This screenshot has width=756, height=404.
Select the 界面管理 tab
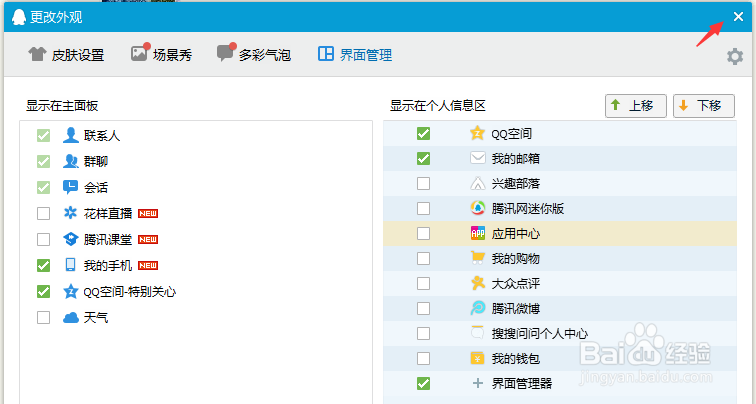click(355, 54)
